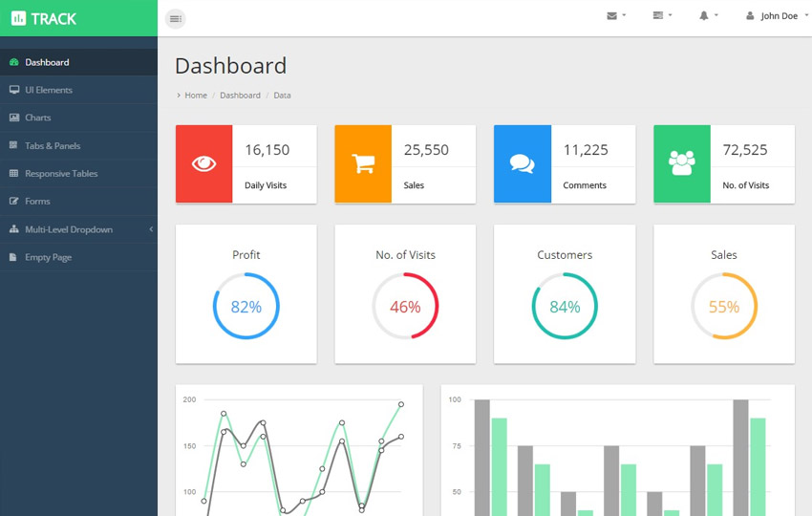The height and width of the screenshot is (516, 812).
Task: Click the 75 axis label on bar chart
Action: (457, 446)
